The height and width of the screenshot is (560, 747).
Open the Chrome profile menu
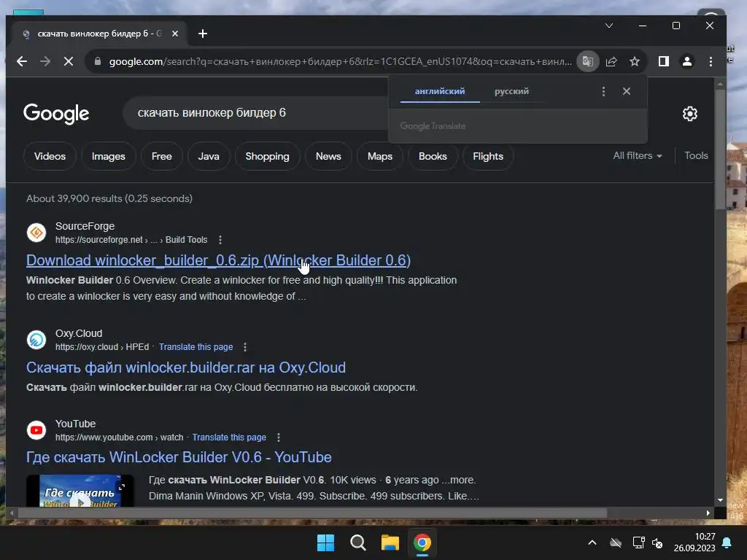point(687,61)
